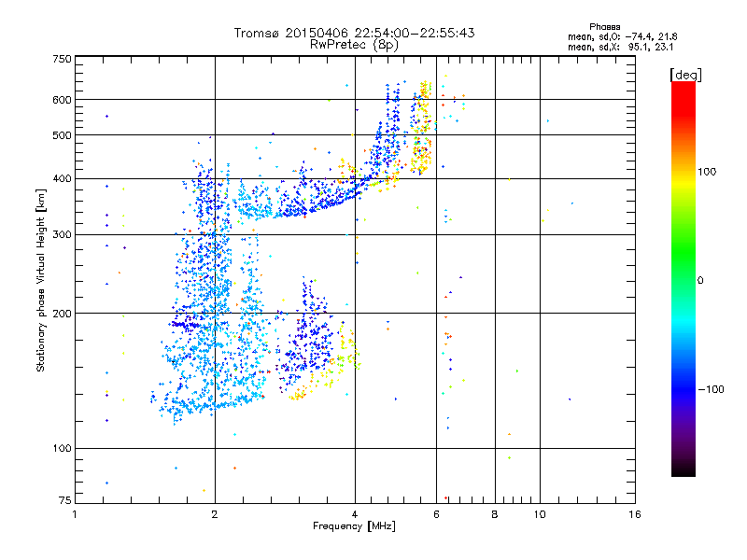Click the x-axis tick label '8'
Viewport: 747px width, 560px height.
click(495, 514)
